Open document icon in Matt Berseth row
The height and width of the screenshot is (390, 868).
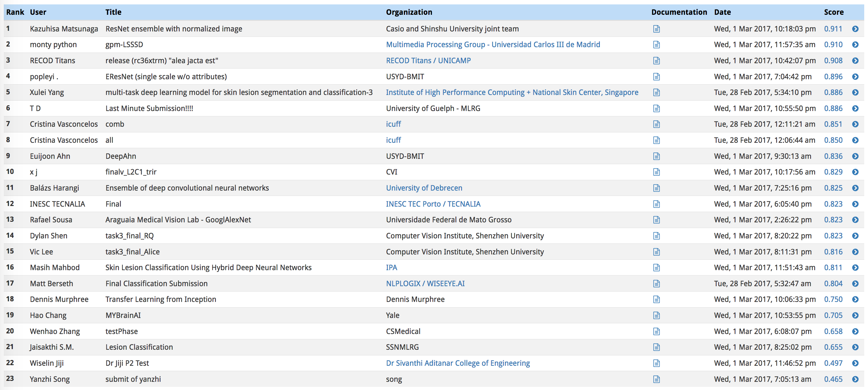point(656,284)
